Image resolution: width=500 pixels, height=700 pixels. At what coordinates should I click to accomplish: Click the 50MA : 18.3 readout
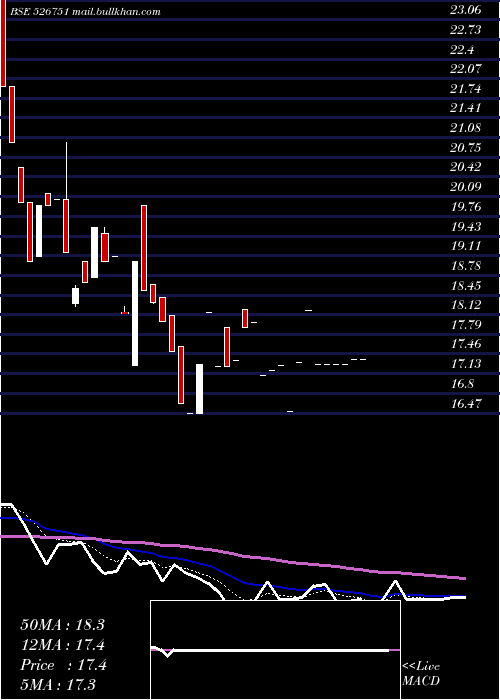(x=62, y=625)
